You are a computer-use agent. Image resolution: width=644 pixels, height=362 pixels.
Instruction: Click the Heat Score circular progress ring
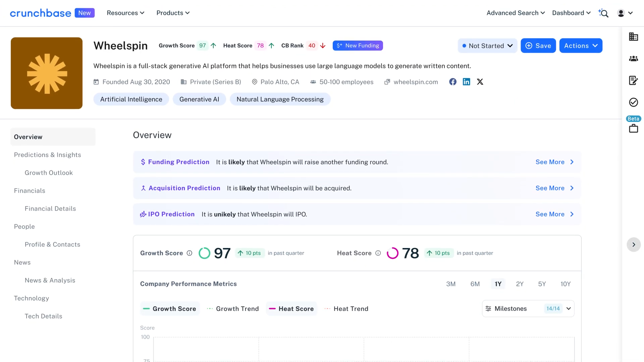point(392,253)
